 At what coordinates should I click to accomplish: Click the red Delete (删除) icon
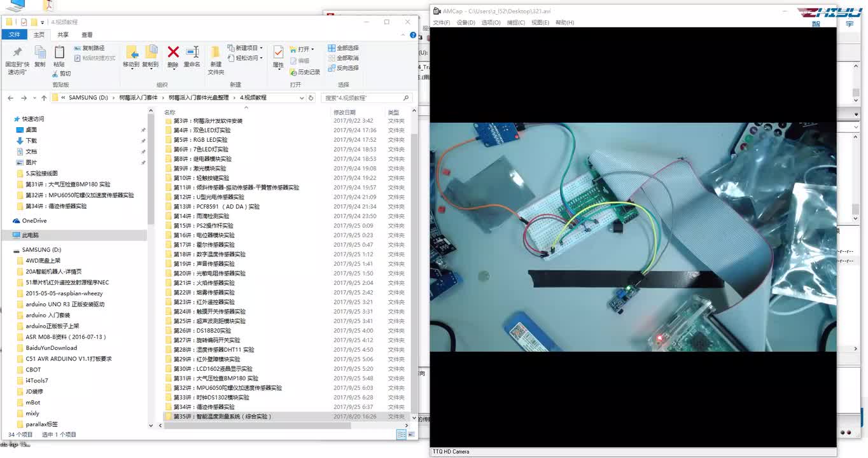[x=173, y=57]
